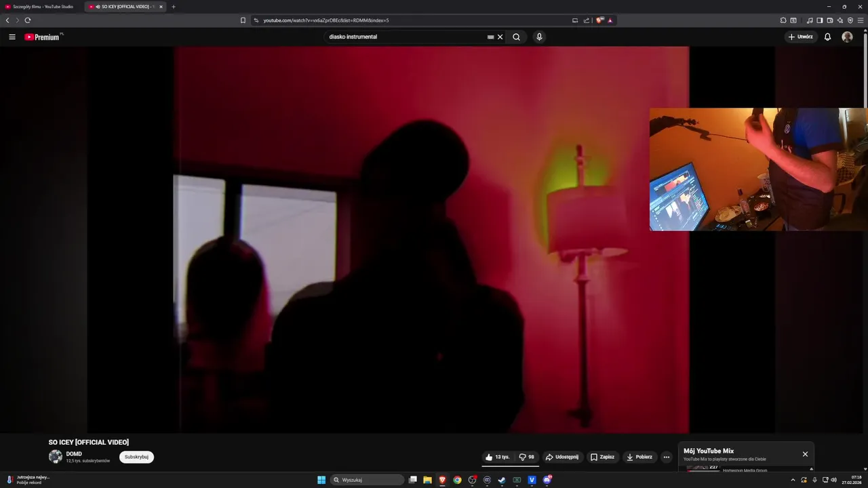Close the Mój YouTube Mix panel
868x488 pixels.
pyautogui.click(x=805, y=454)
